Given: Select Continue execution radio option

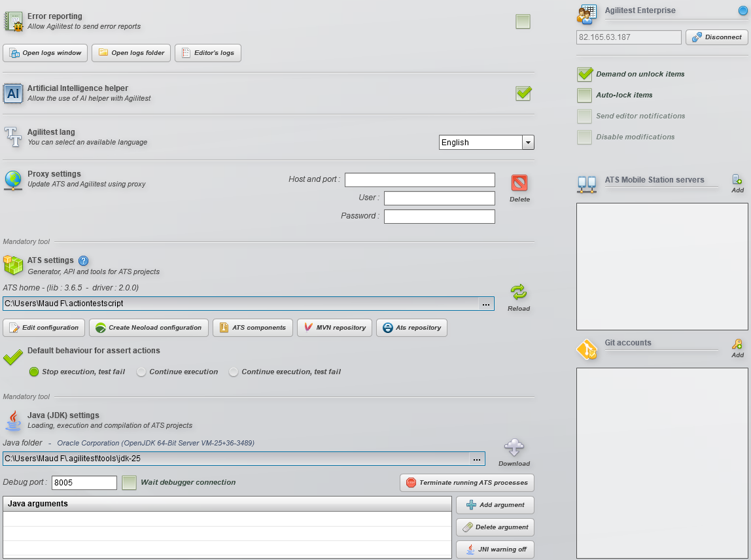Looking at the screenshot, I should click(x=141, y=372).
